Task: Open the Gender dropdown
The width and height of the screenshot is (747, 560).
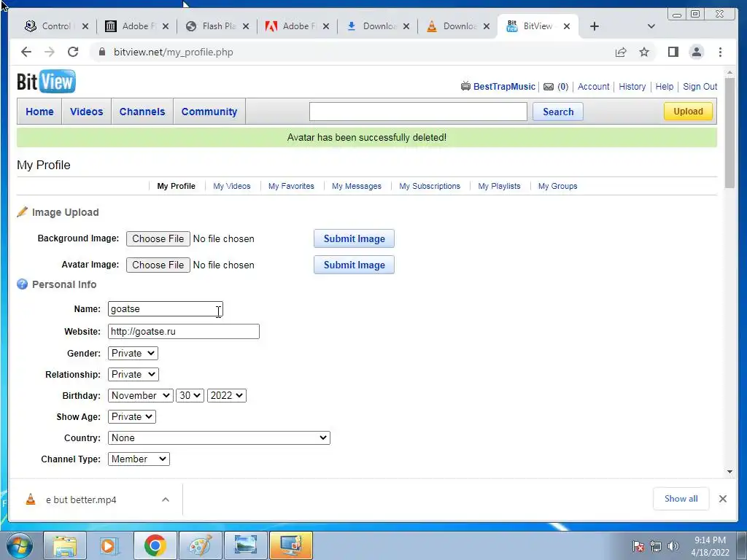Action: tap(133, 354)
